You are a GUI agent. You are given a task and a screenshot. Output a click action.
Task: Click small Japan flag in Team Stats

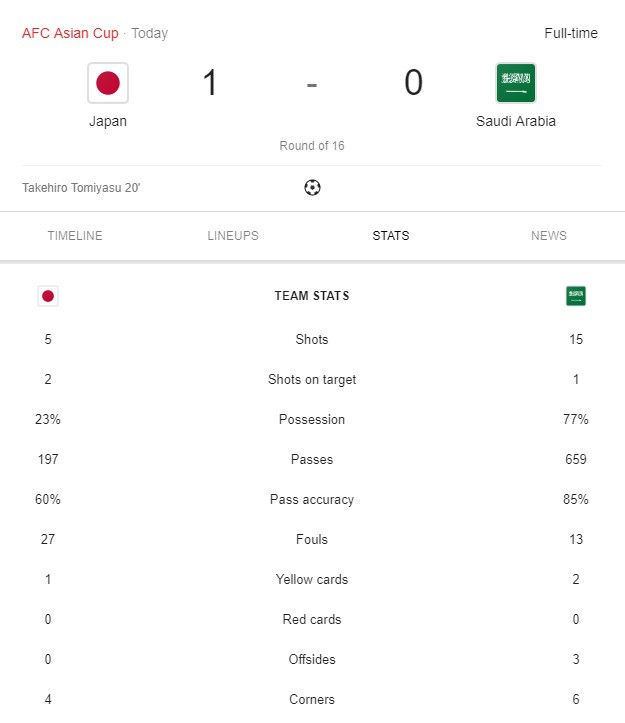pyautogui.click(x=48, y=296)
